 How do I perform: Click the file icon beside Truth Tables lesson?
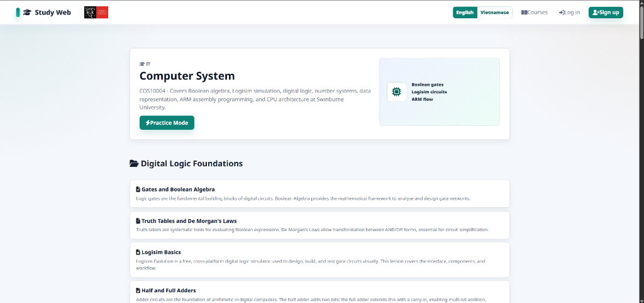pos(138,220)
